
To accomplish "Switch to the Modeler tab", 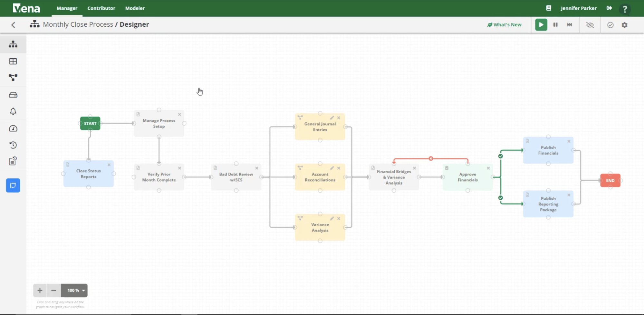I will point(135,8).
